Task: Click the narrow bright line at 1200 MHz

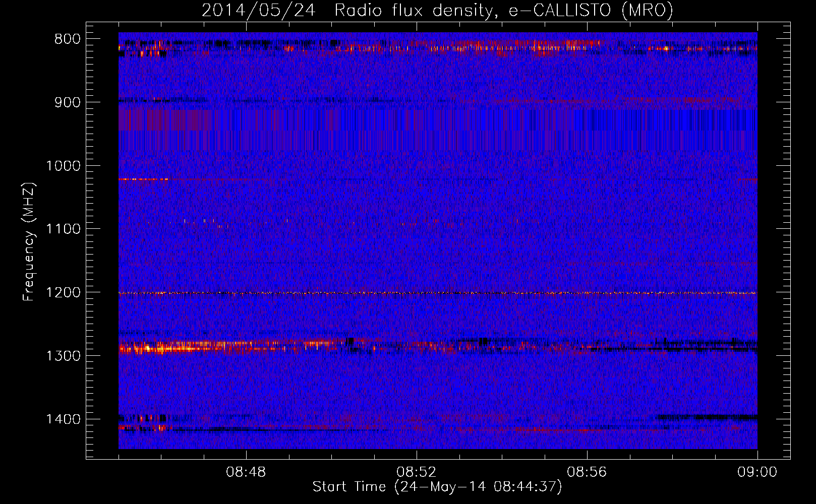Action: coord(438,293)
